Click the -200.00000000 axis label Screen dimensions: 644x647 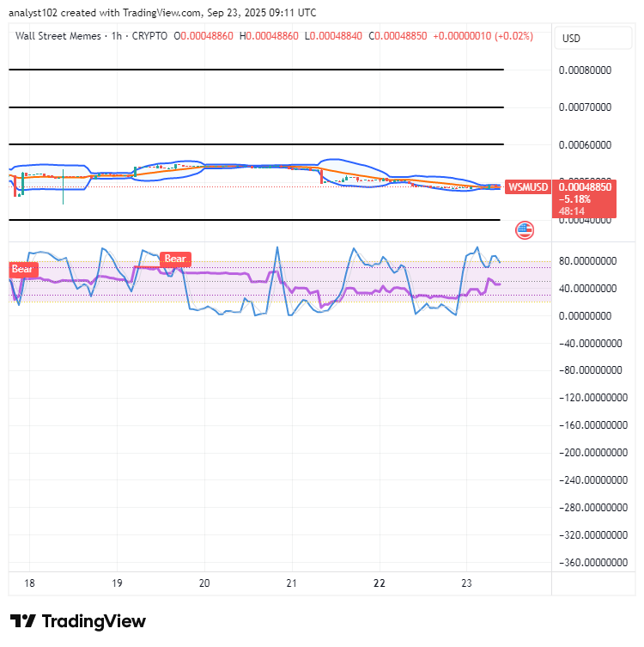click(x=592, y=453)
